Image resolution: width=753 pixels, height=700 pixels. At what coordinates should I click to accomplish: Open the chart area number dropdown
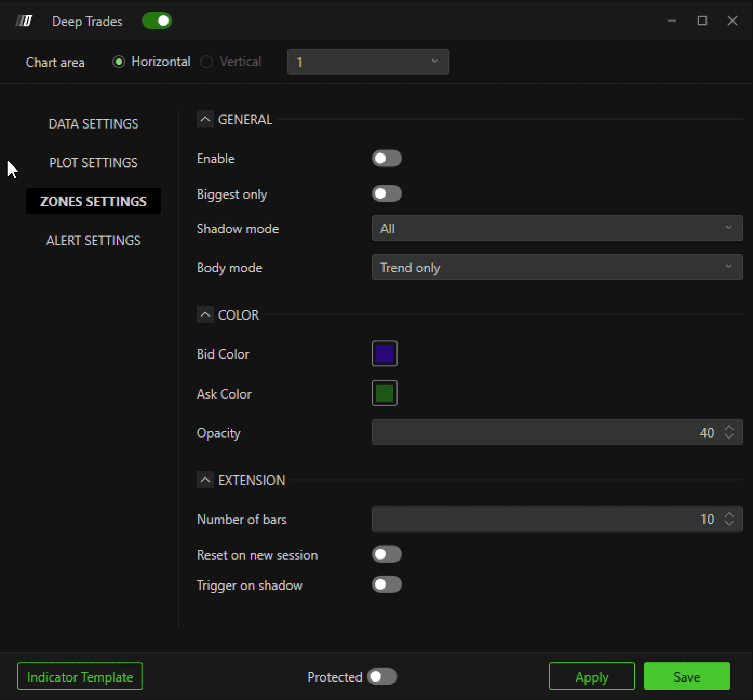tap(368, 62)
